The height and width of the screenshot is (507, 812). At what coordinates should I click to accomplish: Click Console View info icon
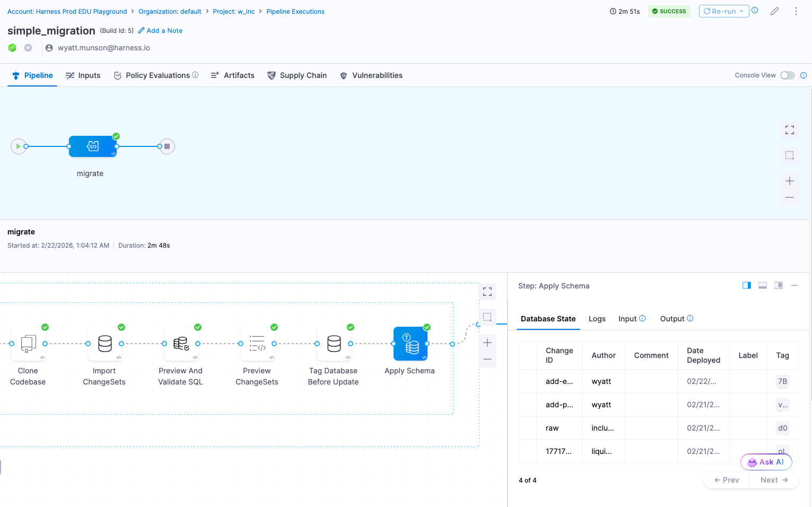[x=804, y=75]
